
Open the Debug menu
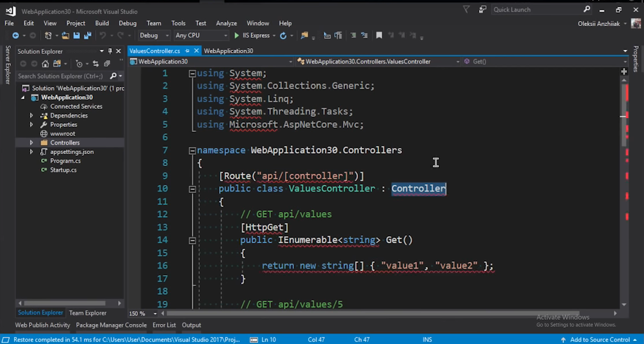tap(128, 23)
